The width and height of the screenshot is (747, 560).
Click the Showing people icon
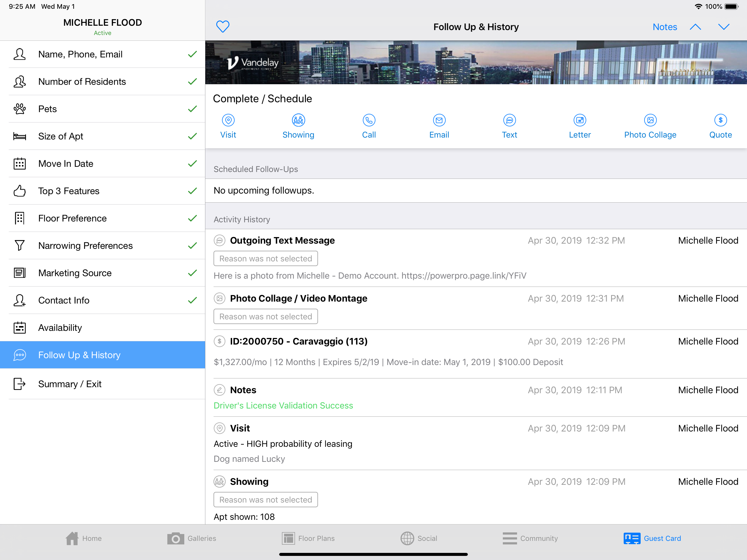[299, 120]
